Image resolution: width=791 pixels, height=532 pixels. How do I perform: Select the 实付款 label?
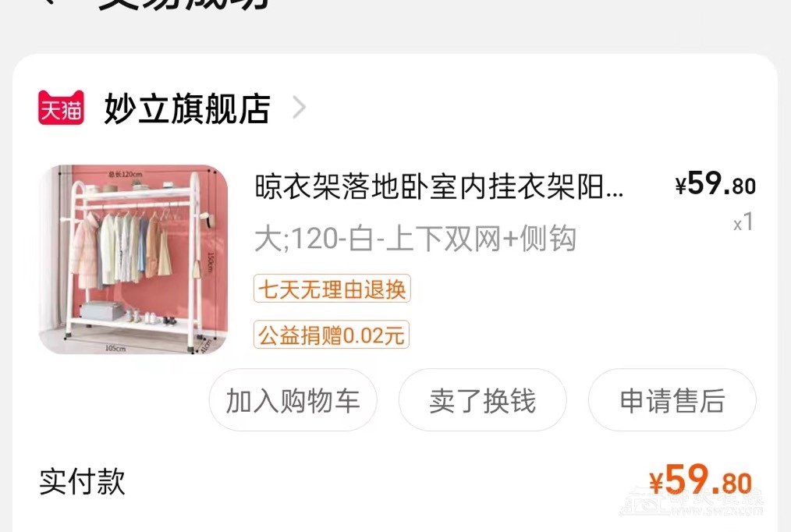tap(82, 481)
